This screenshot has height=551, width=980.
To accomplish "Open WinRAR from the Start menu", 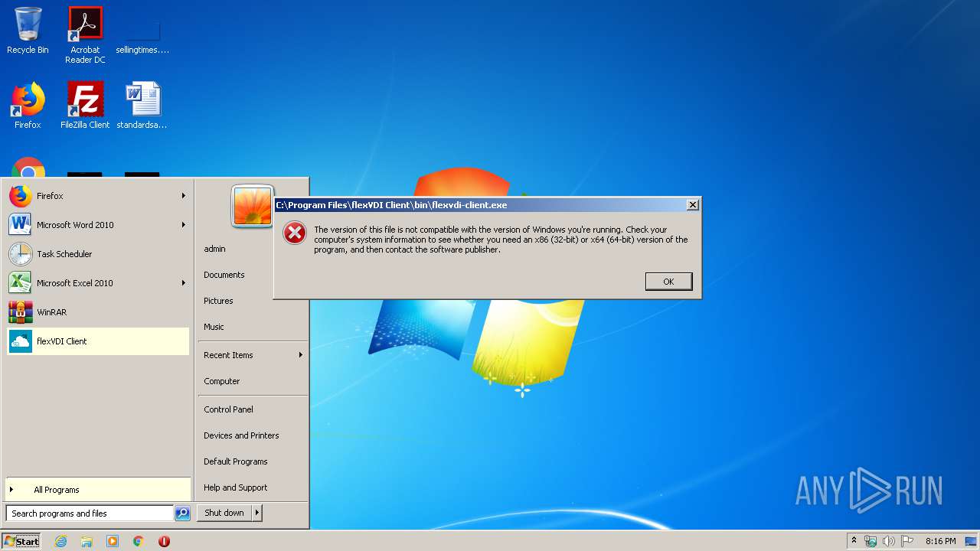I will click(x=98, y=312).
